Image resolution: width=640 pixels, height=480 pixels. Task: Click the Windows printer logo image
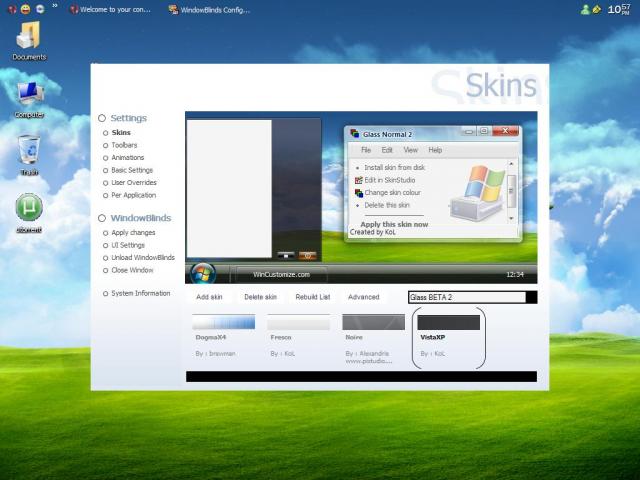(478, 193)
